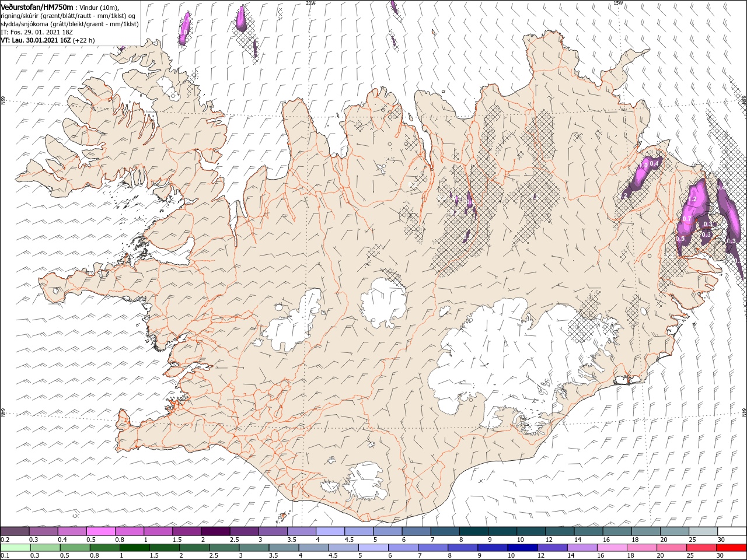Pick the darkest purple 2 swatch in top row
The width and height of the screenshot is (747, 560).
click(x=215, y=531)
